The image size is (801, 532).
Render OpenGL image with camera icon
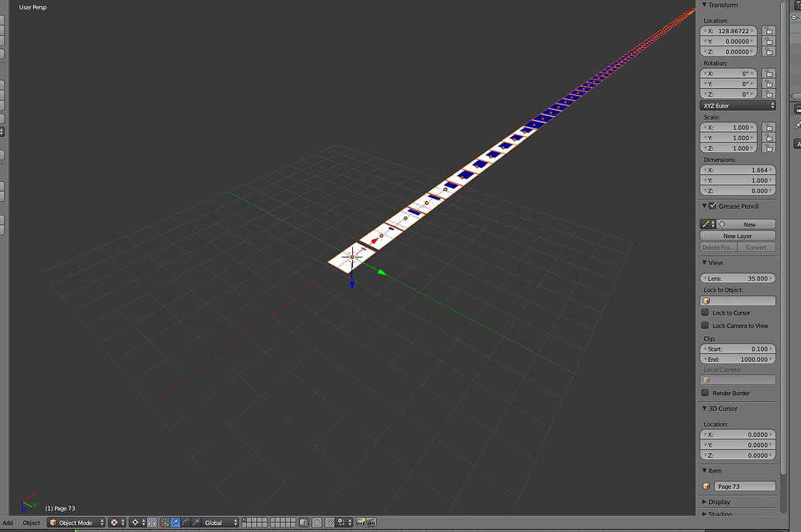(361, 522)
